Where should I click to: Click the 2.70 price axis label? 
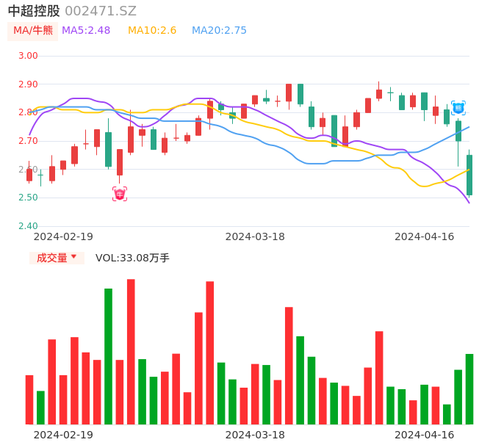pyautogui.click(x=28, y=141)
